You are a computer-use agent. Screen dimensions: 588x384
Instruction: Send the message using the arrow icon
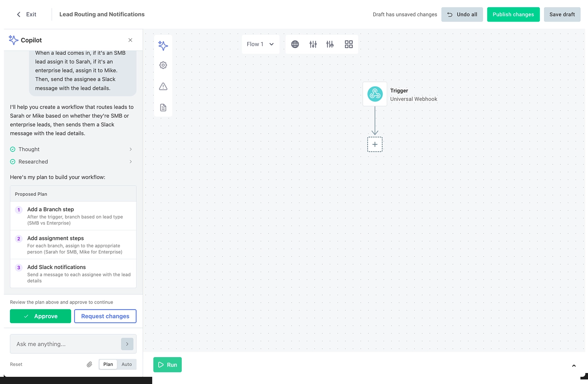point(127,344)
